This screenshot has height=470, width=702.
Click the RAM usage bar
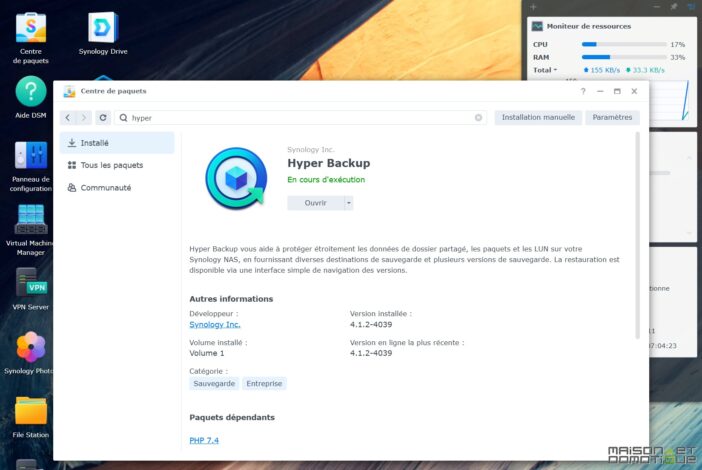[x=624, y=57]
